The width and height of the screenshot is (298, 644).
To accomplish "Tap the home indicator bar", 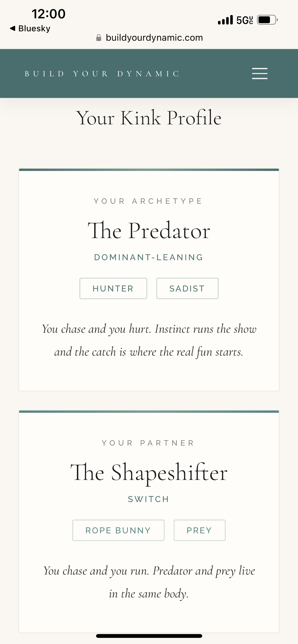I will (149, 636).
